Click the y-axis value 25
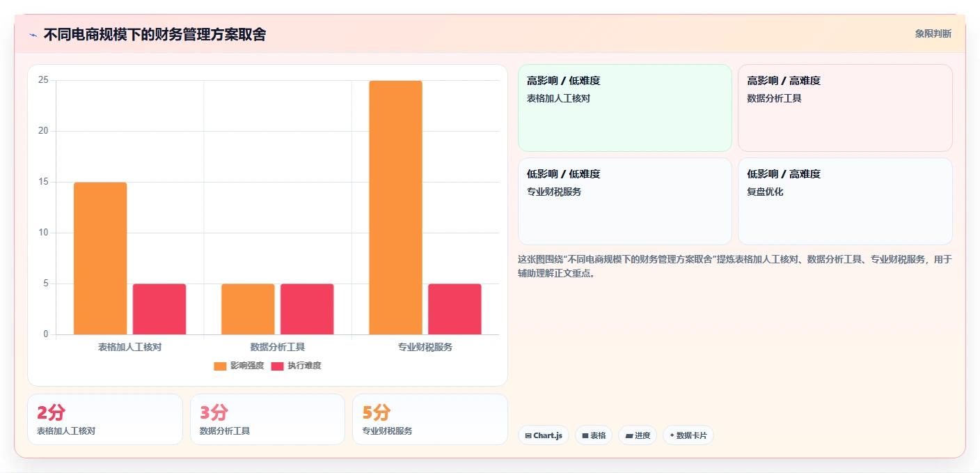980x473 pixels. point(43,80)
